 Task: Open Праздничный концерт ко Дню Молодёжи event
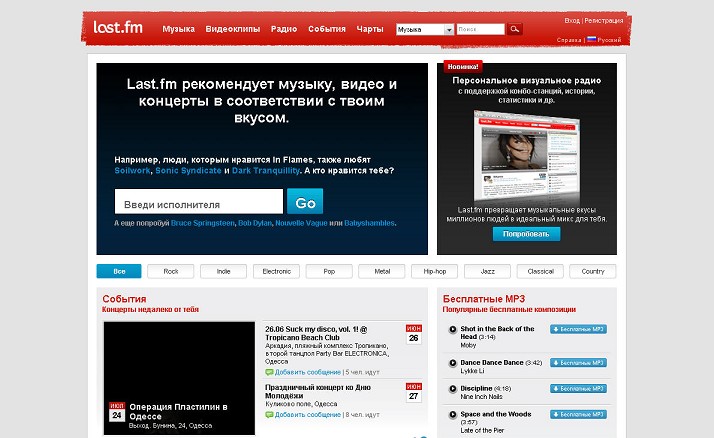tap(318, 392)
